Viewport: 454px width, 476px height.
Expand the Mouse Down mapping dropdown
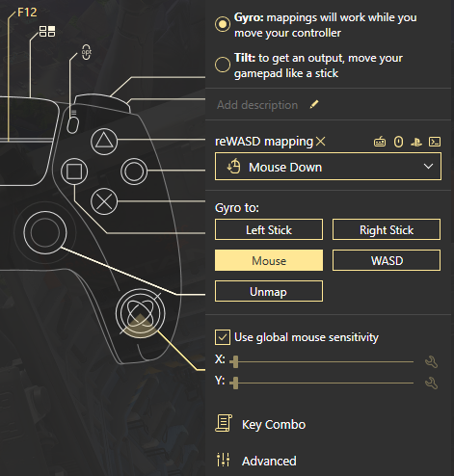point(328,167)
